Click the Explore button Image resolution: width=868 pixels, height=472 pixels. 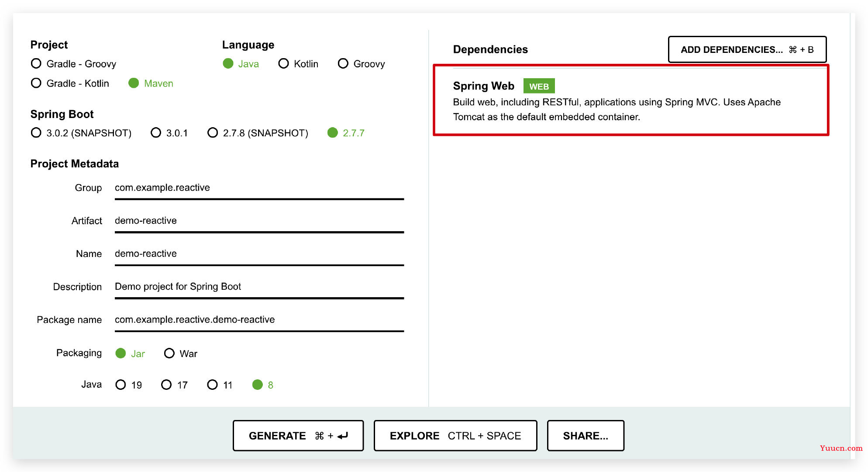455,436
